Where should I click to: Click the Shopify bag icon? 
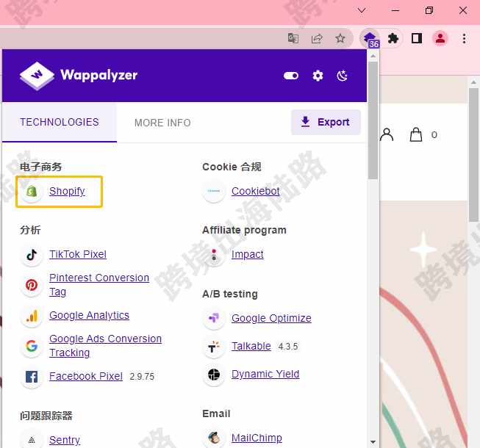[x=32, y=192]
